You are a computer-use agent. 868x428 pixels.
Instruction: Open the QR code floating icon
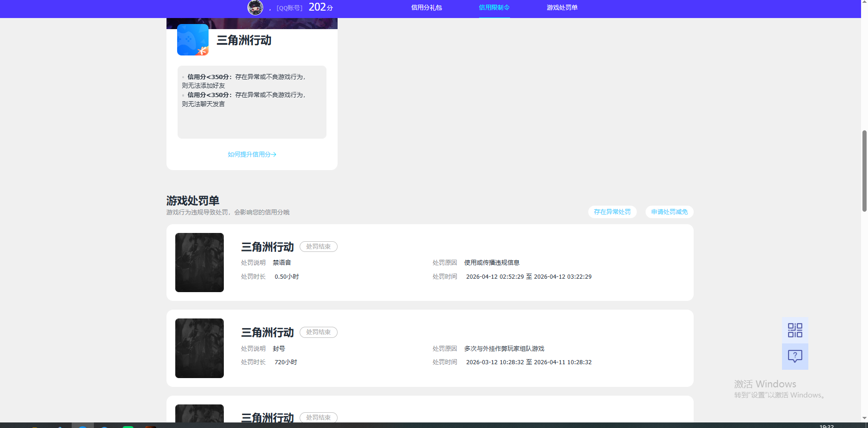pos(795,330)
